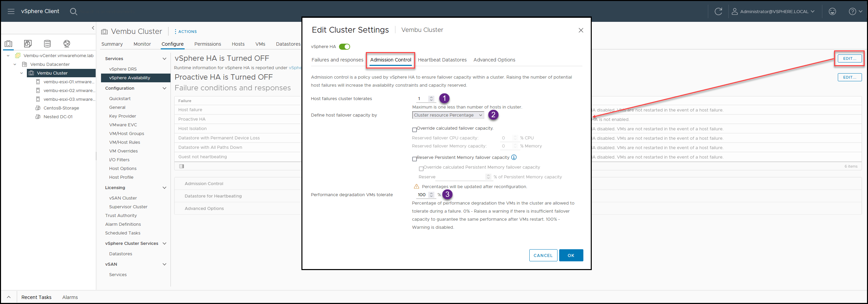Select host vembu-esxi-03 in tree

69,99
